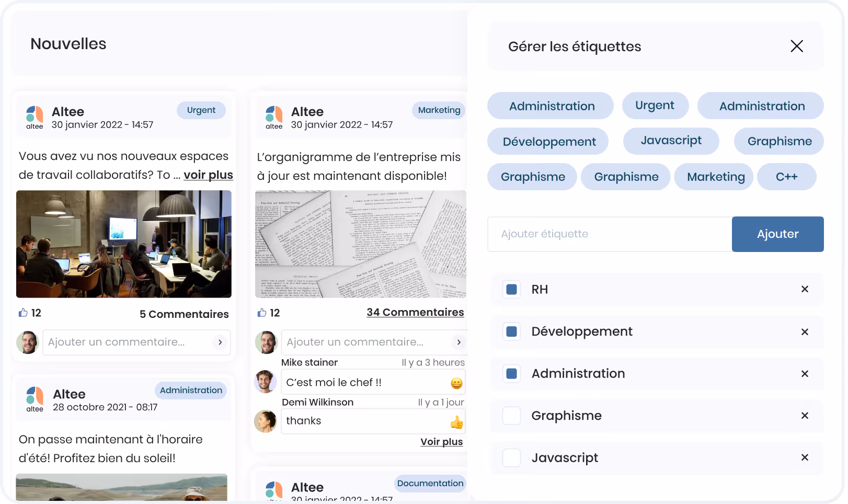Click the Administration tag on the 28 octobre post
The height and width of the screenshot is (504, 848).
click(191, 391)
